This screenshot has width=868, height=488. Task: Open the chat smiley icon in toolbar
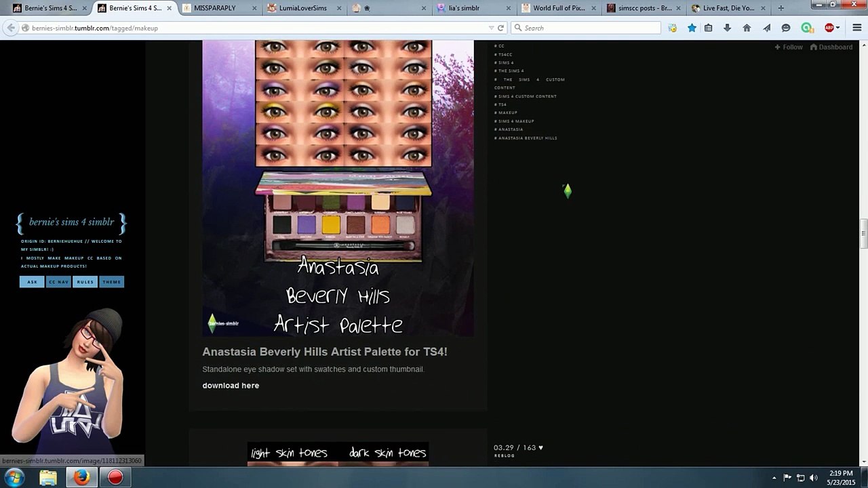(x=786, y=28)
